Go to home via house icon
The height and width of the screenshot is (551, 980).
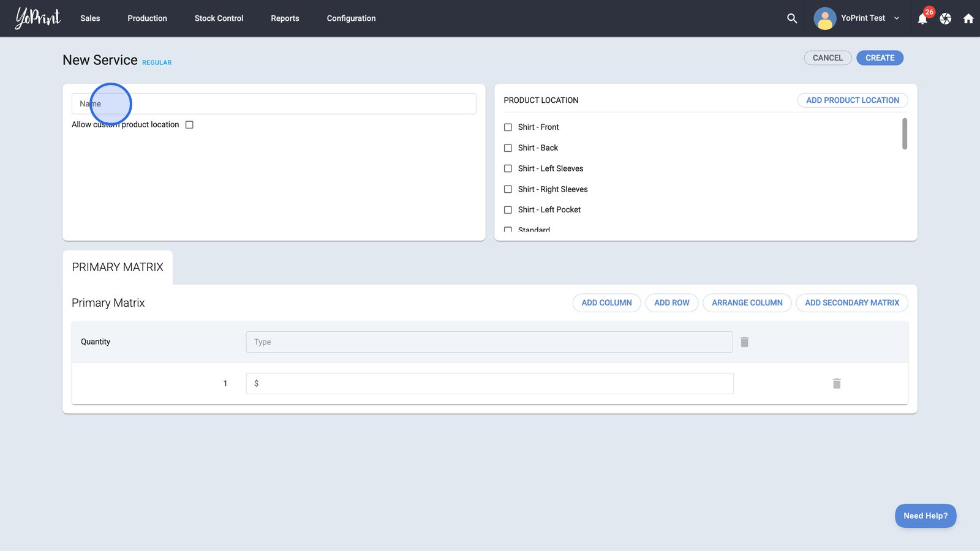(x=968, y=18)
